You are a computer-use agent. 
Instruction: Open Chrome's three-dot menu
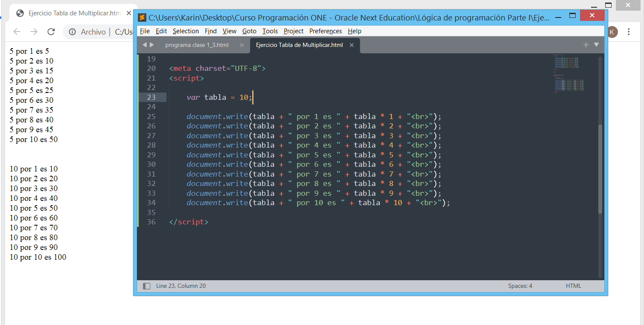pos(629,32)
